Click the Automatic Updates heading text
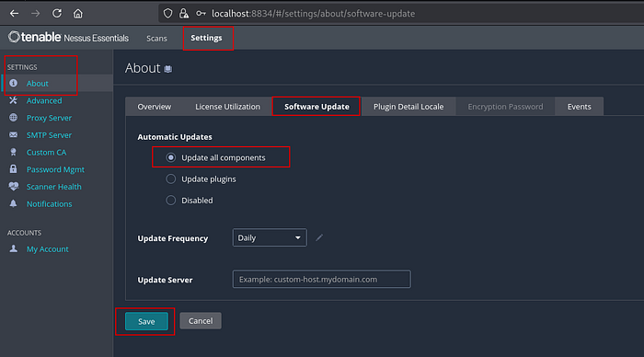 [x=175, y=137]
